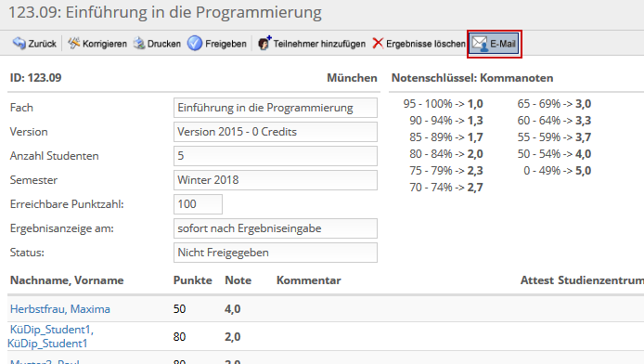Image resolution: width=644 pixels, height=364 pixels.
Task: Click the E-Mail envelope icon
Action: click(480, 44)
